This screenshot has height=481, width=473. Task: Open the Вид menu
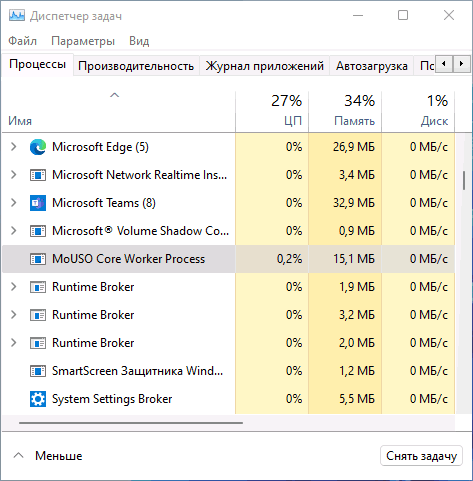pyautogui.click(x=139, y=41)
